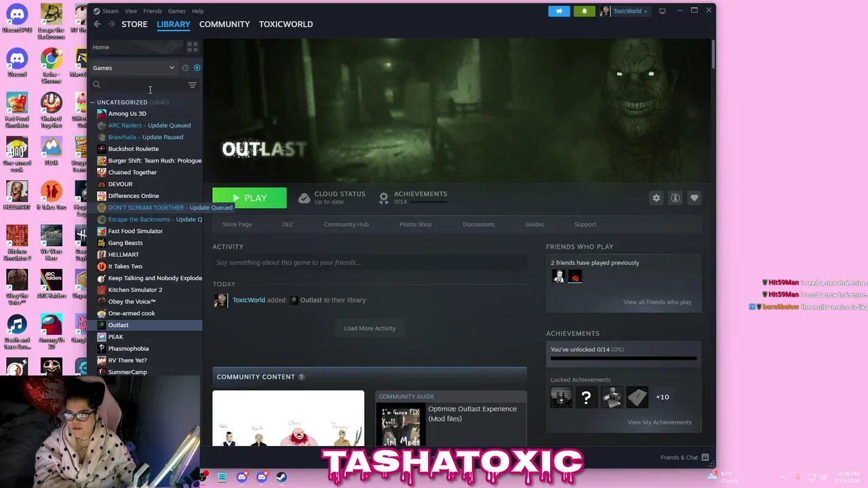Open the PEAK desktop shortcut
Viewport: 868px width, 488px height.
coord(52,151)
